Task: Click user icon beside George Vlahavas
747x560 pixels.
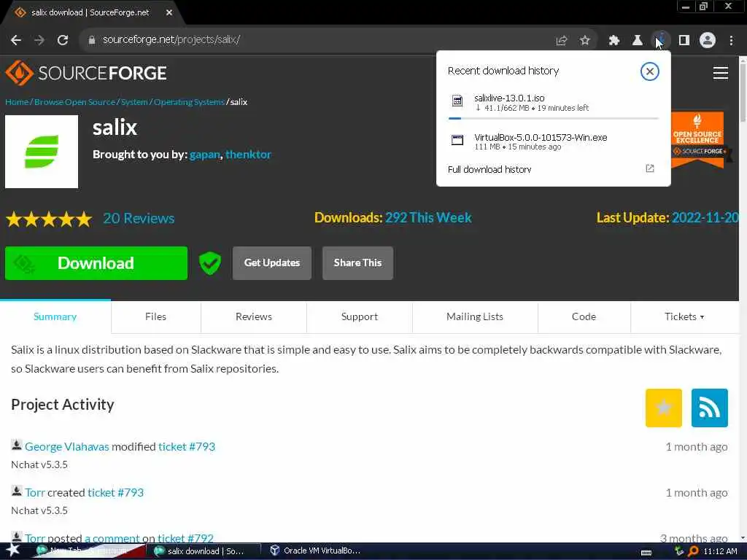Action: click(16, 446)
